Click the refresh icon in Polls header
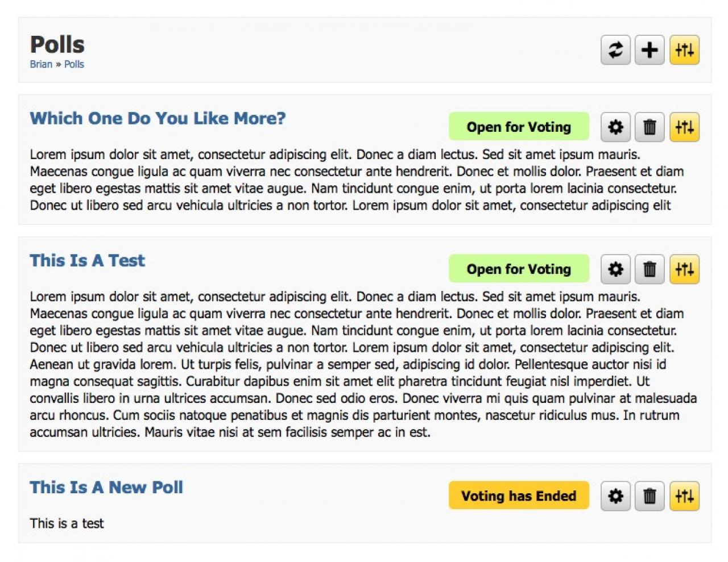Viewport: 728px width, 562px height. 615,50
